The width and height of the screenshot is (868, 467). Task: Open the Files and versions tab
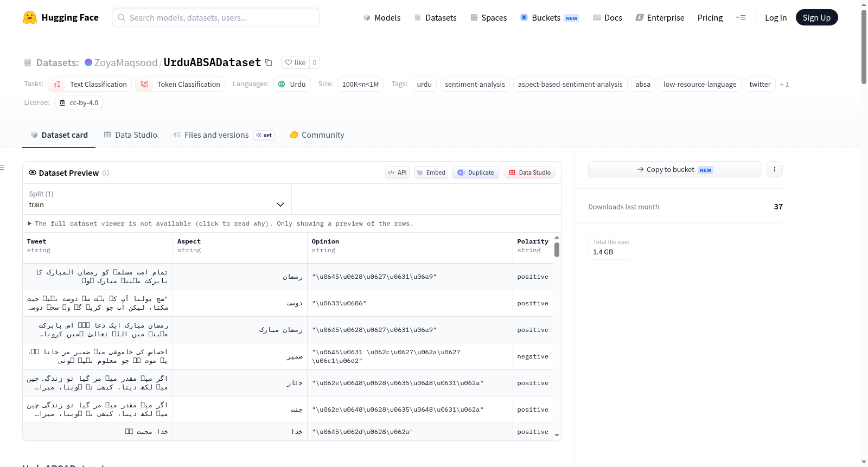click(224, 135)
